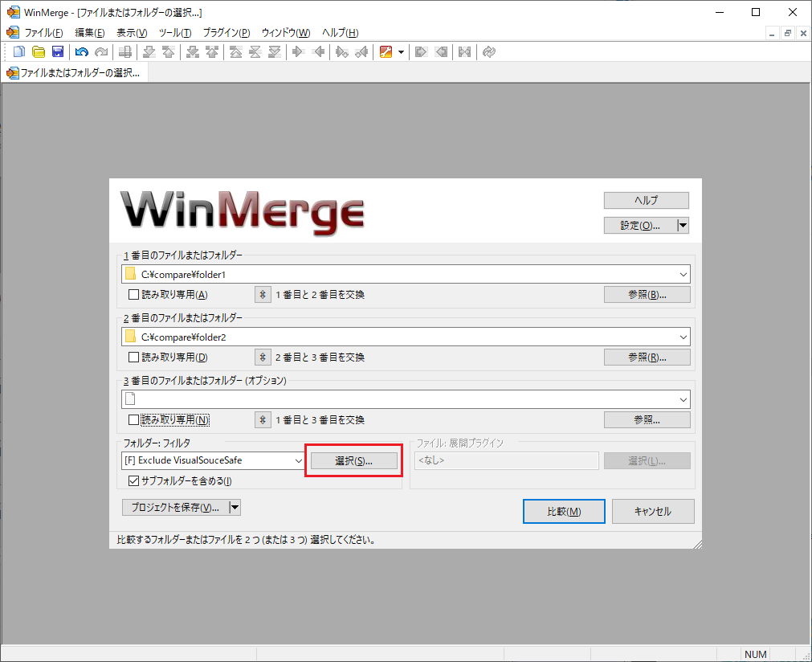Open the 編集(E) menu
This screenshot has height=662, width=812.
(90, 33)
